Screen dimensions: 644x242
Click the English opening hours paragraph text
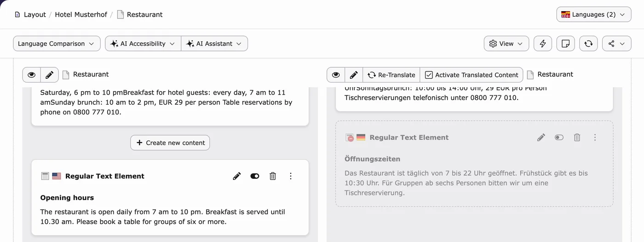pos(163,217)
